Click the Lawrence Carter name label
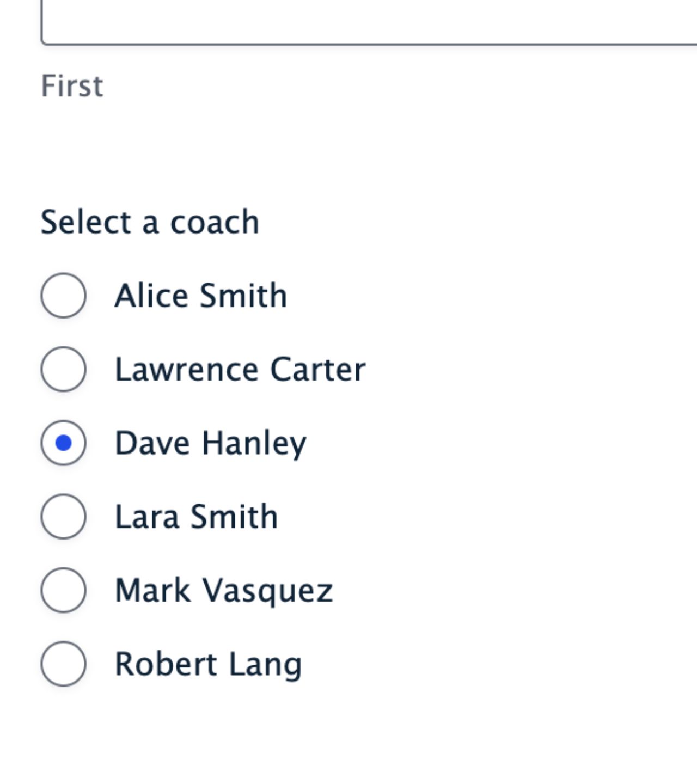The width and height of the screenshot is (697, 784). point(240,369)
